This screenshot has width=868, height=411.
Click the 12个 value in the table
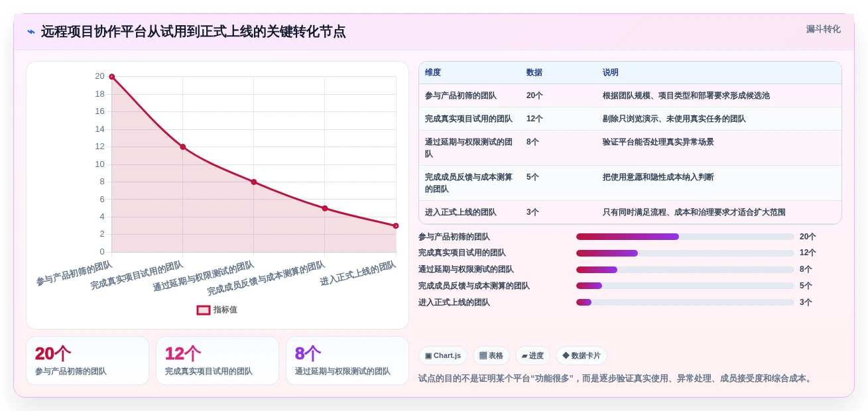[x=534, y=119]
